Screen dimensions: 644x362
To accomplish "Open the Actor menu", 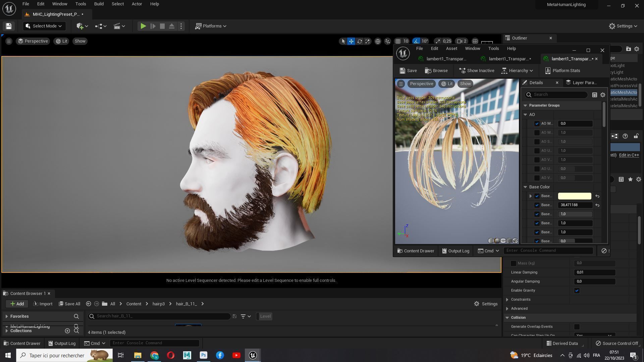I will pos(137,4).
